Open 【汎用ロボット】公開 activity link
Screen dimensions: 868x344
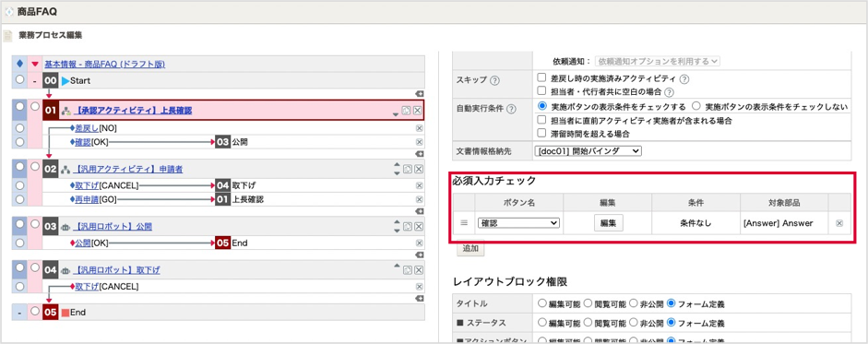[113, 227]
